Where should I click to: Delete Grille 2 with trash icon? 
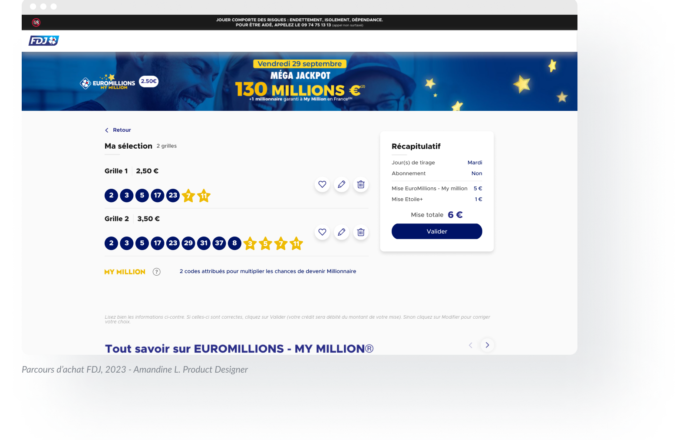tap(360, 232)
